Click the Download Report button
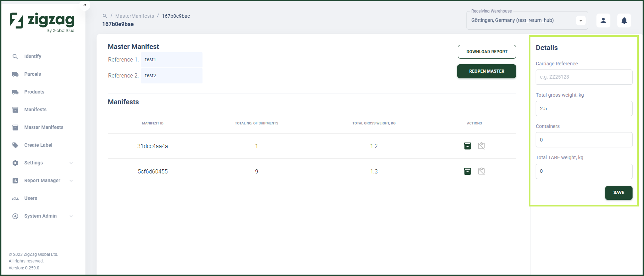The width and height of the screenshot is (644, 276). [487, 52]
